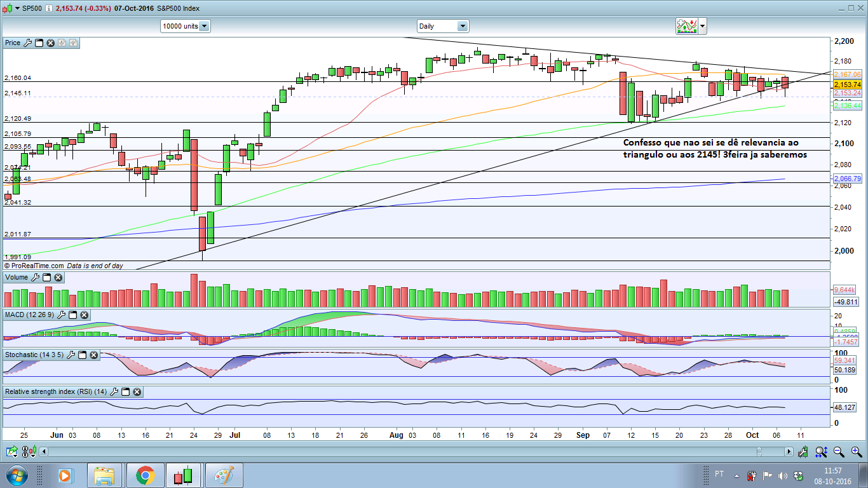868x488 pixels.
Task: Open Windows Media Player from taskbar
Action: pos(65,475)
